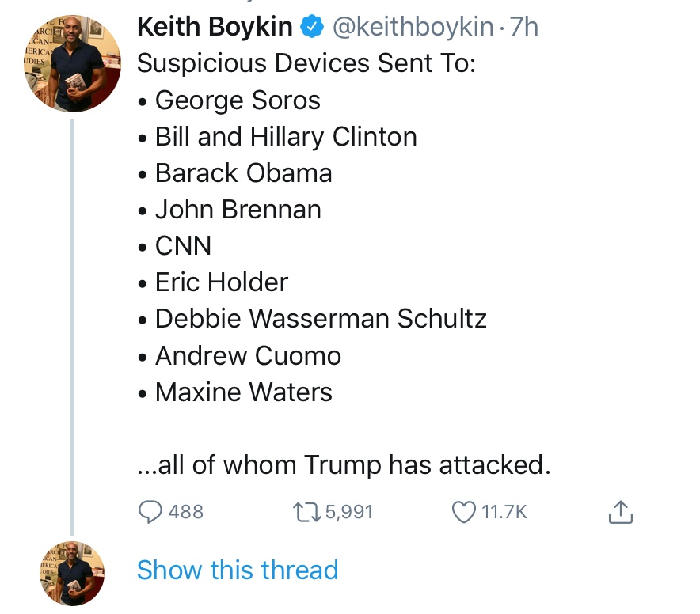Tap the share upload icon
Viewport: 700px width, 614px height.
click(x=621, y=512)
